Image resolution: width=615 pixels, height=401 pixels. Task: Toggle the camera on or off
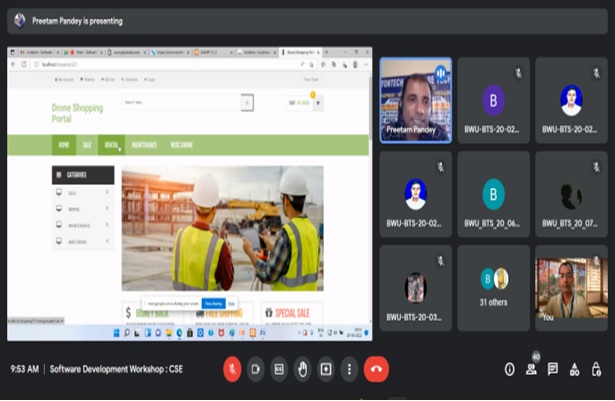255,369
